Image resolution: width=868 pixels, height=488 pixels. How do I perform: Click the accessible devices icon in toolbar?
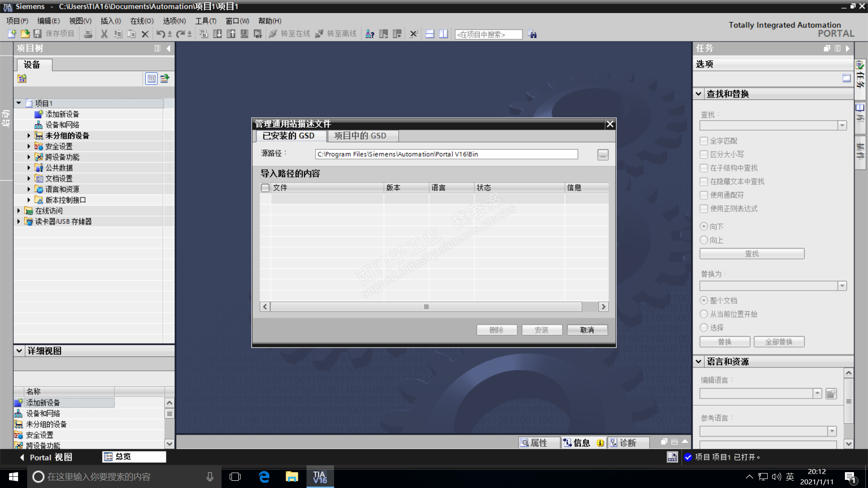pos(369,34)
